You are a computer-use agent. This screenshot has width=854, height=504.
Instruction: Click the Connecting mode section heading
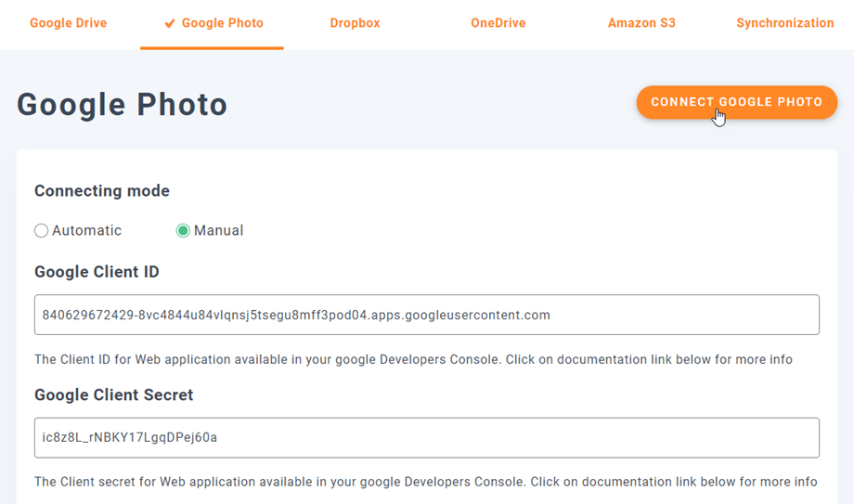coord(102,191)
